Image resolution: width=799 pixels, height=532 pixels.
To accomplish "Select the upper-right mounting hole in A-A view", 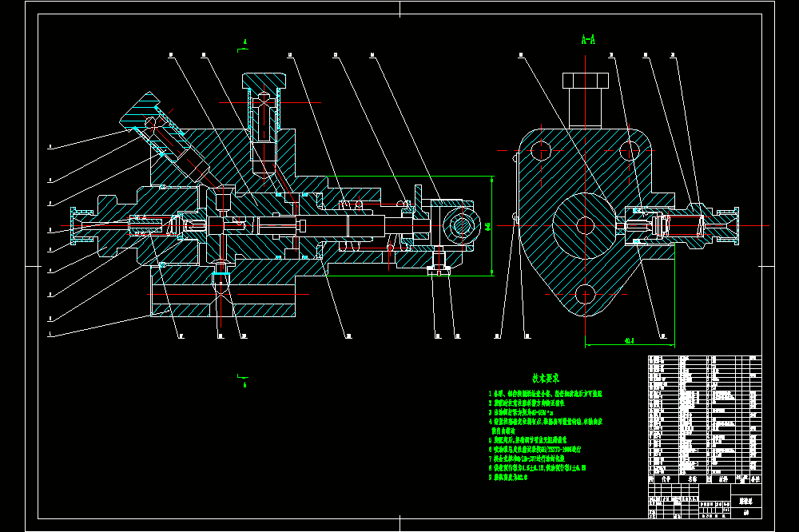I will tap(630, 150).
